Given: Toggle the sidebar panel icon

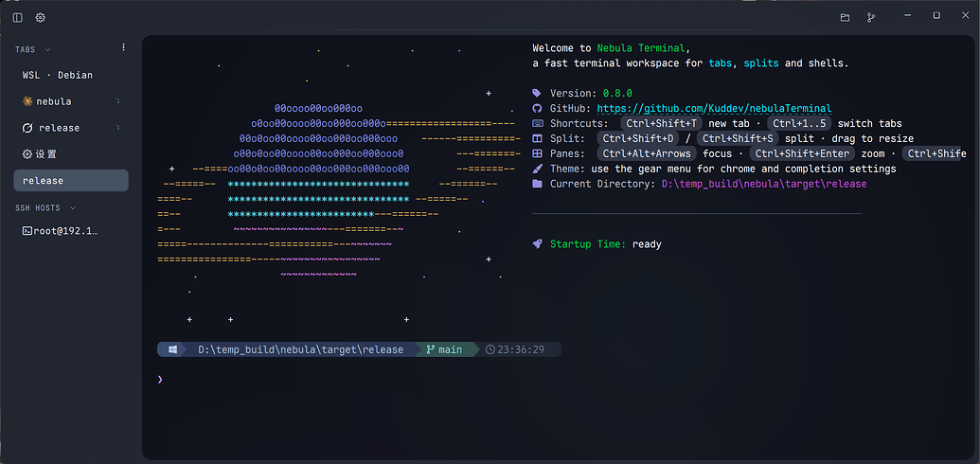Looking at the screenshot, I should click(x=17, y=17).
